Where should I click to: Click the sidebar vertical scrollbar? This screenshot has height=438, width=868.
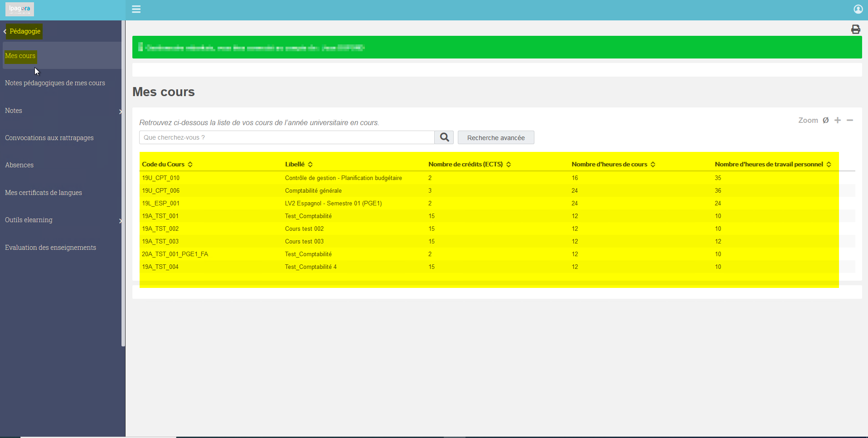123,184
